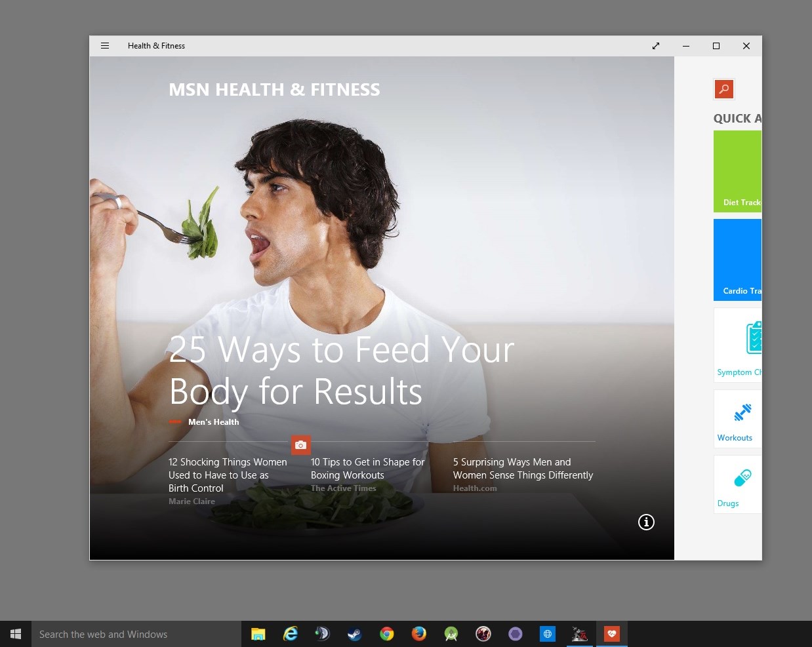Click the image info circle icon

pyautogui.click(x=646, y=522)
